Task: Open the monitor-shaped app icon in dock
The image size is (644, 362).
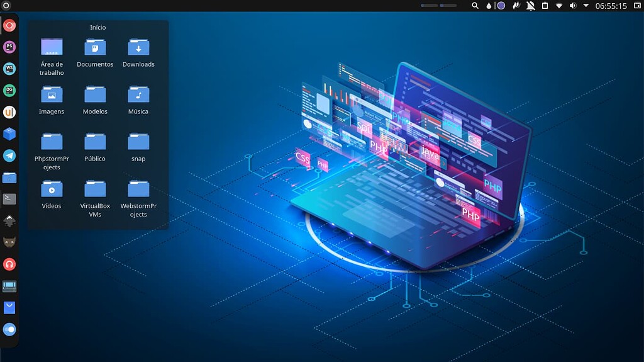Action: [x=9, y=286]
